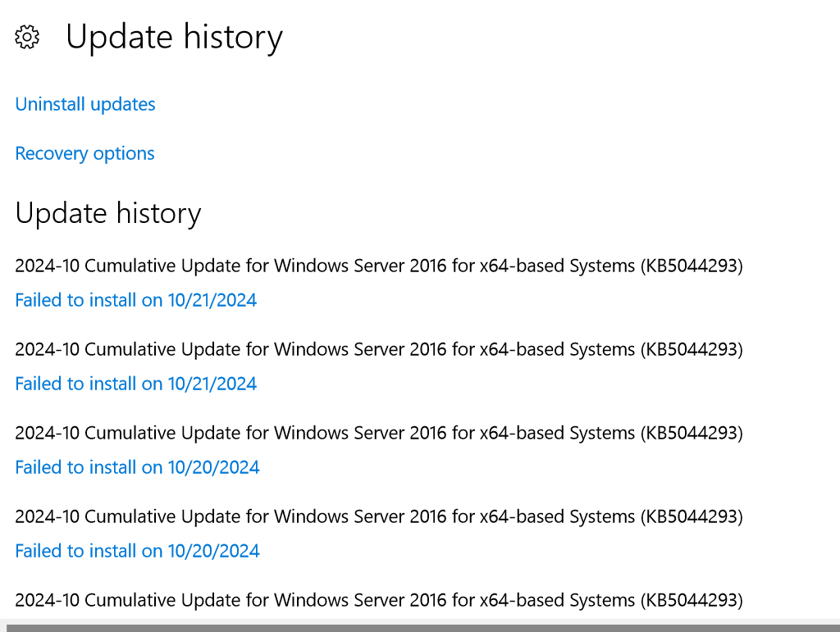Click the blue Recovery options text
Viewport: 840px width, 632px height.
84,153
